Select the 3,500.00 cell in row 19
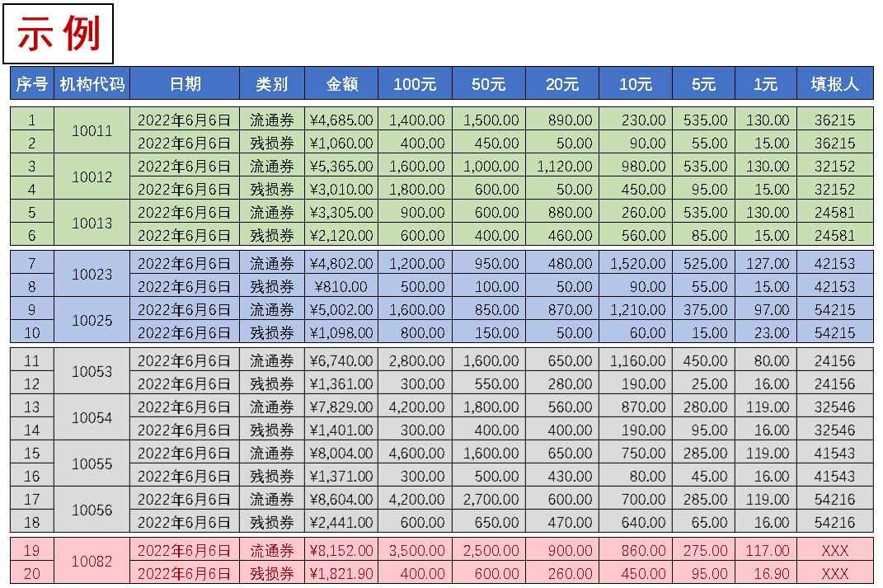 tap(415, 550)
